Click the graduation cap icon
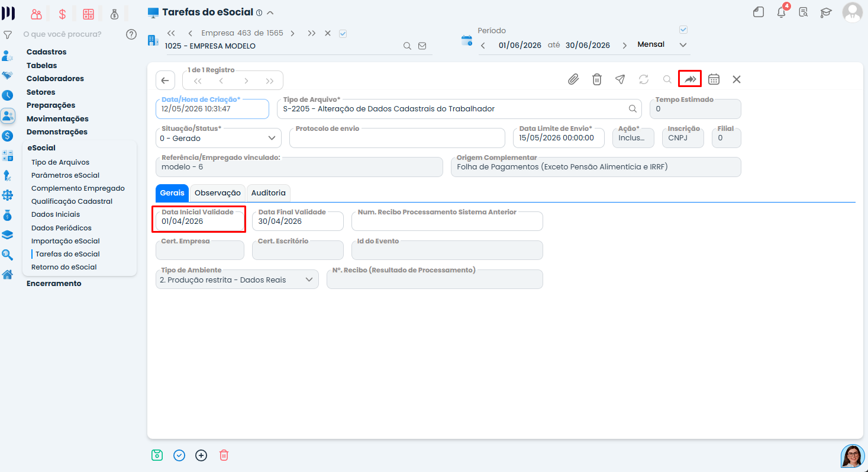Viewport: 868px width, 472px height. (x=825, y=12)
